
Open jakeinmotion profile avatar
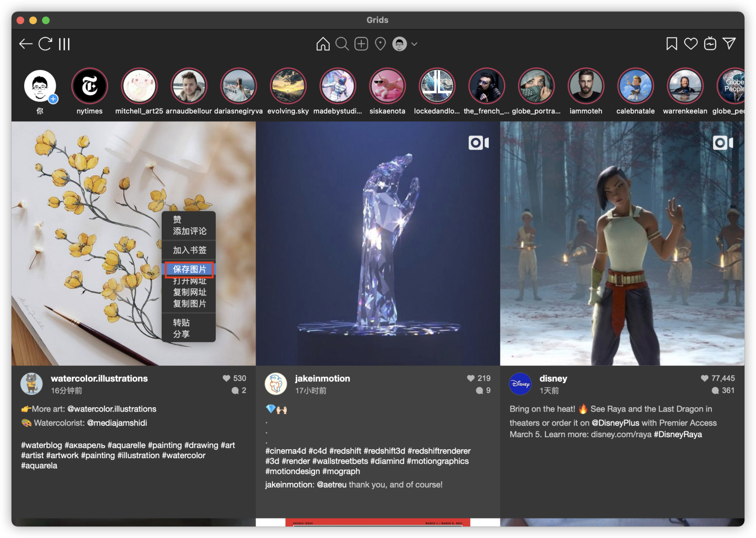276,384
